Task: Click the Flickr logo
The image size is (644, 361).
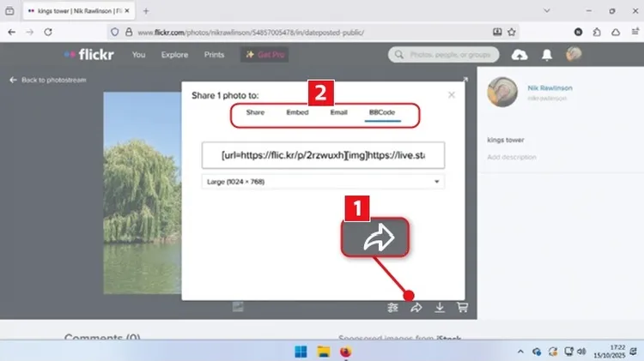Action: 89,55
